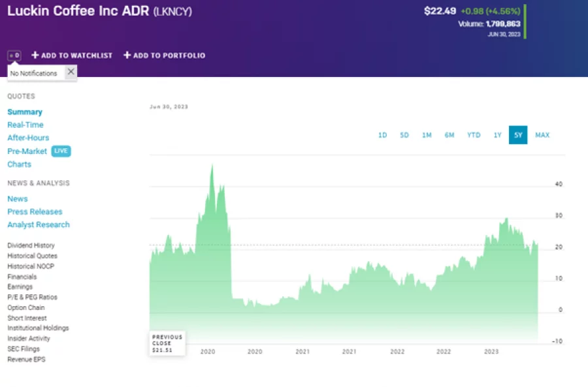Open the Earnings page

[20, 286]
